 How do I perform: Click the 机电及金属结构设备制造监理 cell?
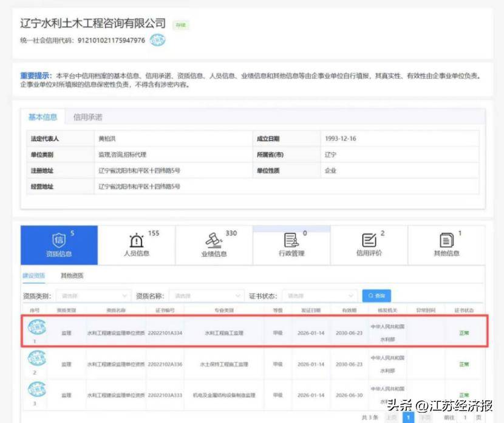(224, 395)
